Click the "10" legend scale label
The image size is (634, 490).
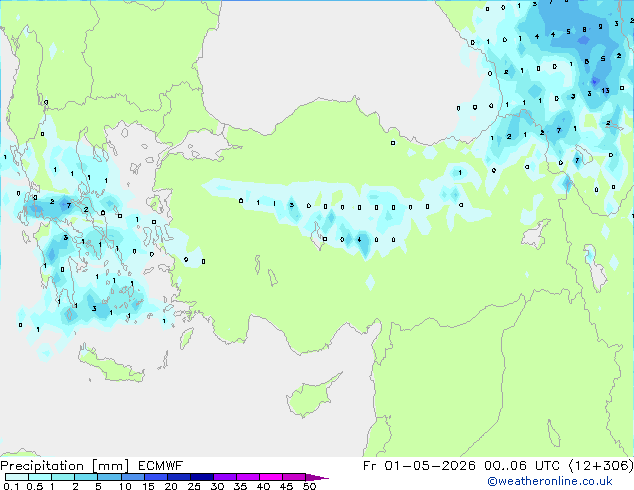click(125, 486)
